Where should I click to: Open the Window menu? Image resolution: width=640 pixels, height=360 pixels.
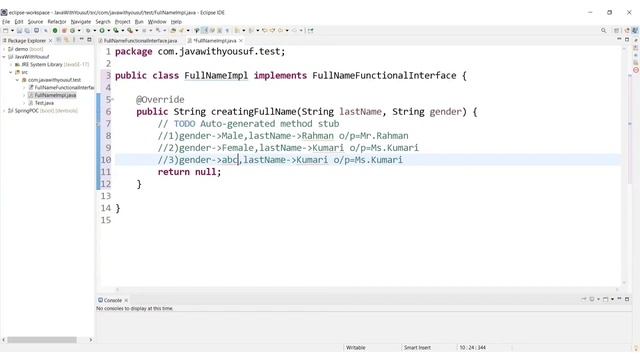pyautogui.click(x=157, y=22)
